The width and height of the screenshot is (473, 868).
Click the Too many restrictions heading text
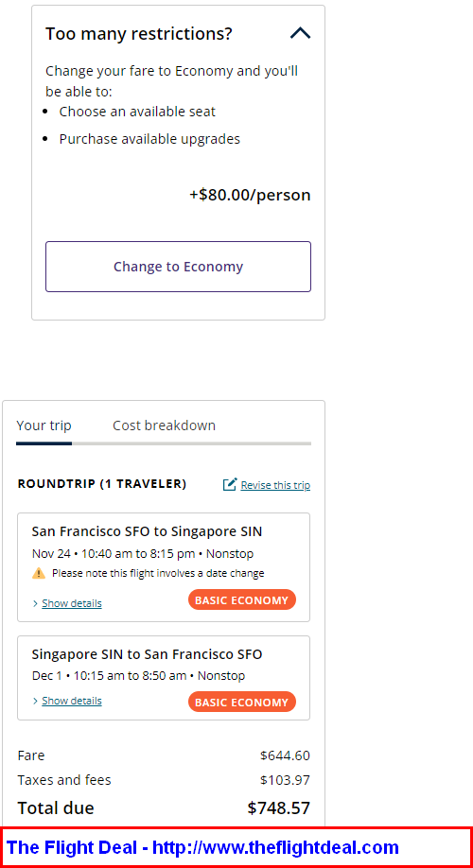coord(138,34)
